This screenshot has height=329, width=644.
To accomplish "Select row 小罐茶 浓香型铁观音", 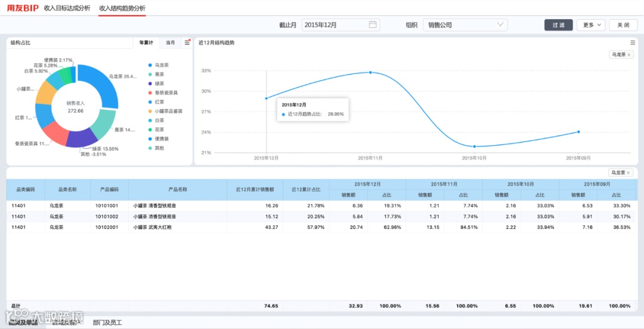I will pyautogui.click(x=321, y=216).
